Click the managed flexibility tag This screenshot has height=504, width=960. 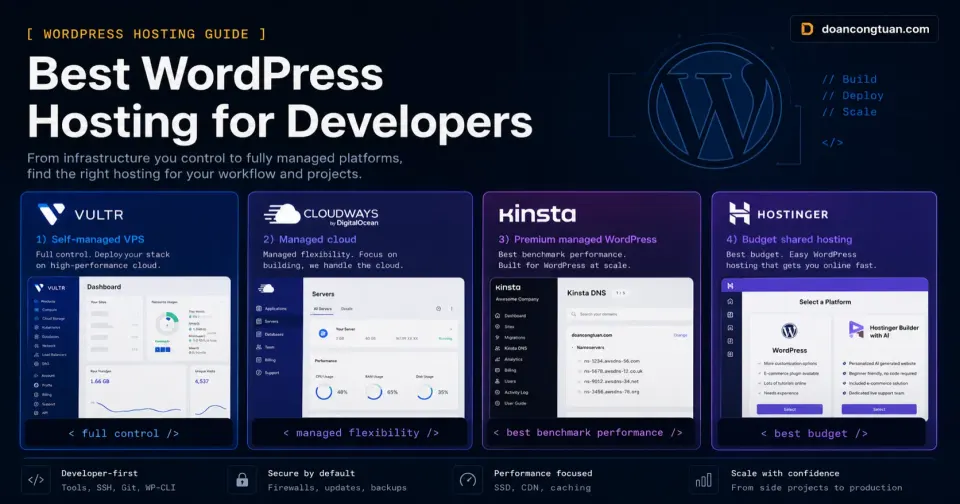[361, 432]
